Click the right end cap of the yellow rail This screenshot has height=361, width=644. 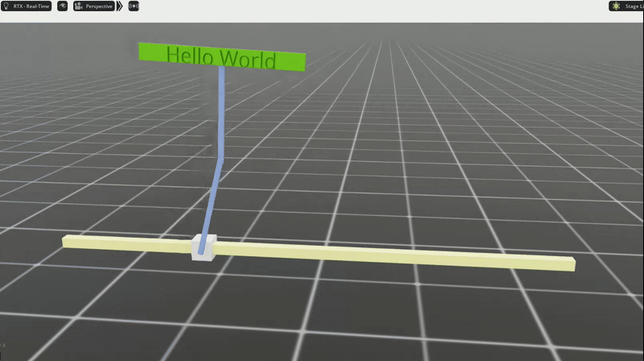click(571, 264)
